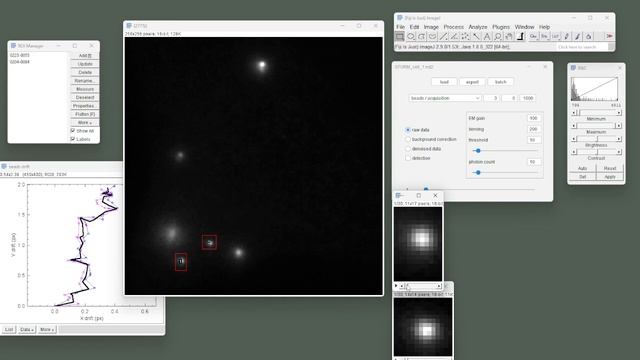Open the Analyze menu

click(478, 27)
